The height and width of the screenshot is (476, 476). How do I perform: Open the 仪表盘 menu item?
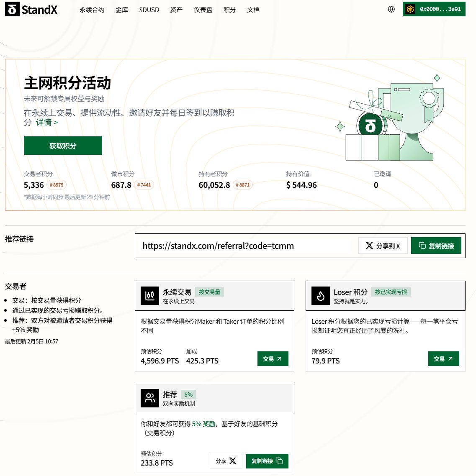click(x=203, y=10)
